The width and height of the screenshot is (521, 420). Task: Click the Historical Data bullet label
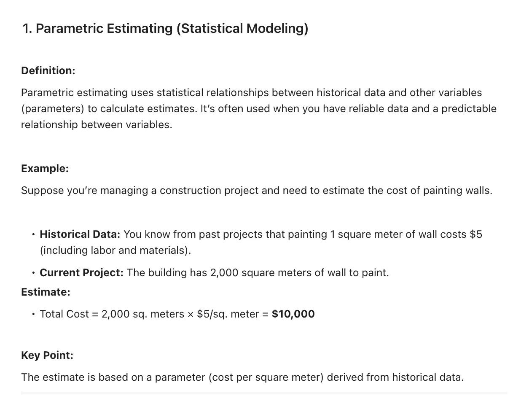pyautogui.click(x=80, y=234)
